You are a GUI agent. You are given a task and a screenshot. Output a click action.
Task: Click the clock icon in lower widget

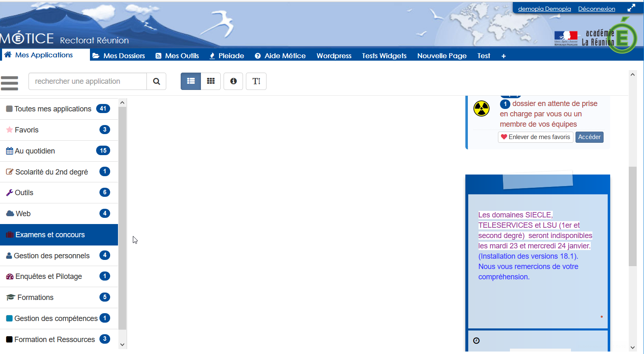[477, 340]
